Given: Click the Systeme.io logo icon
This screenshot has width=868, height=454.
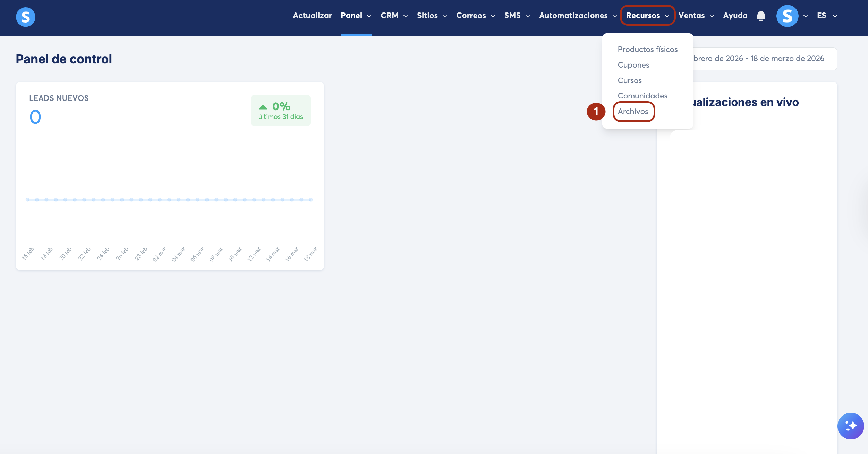Looking at the screenshot, I should (26, 17).
